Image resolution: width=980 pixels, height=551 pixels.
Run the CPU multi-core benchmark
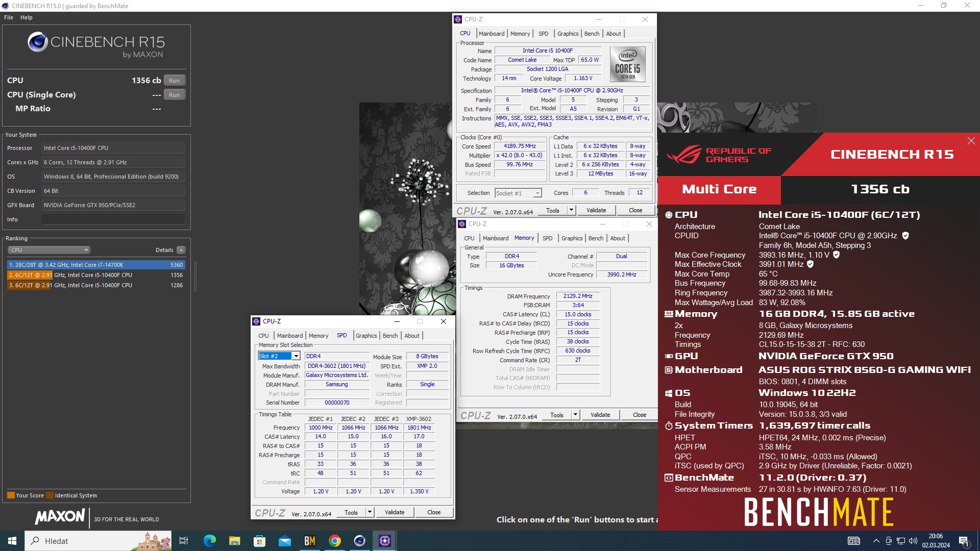(x=175, y=81)
